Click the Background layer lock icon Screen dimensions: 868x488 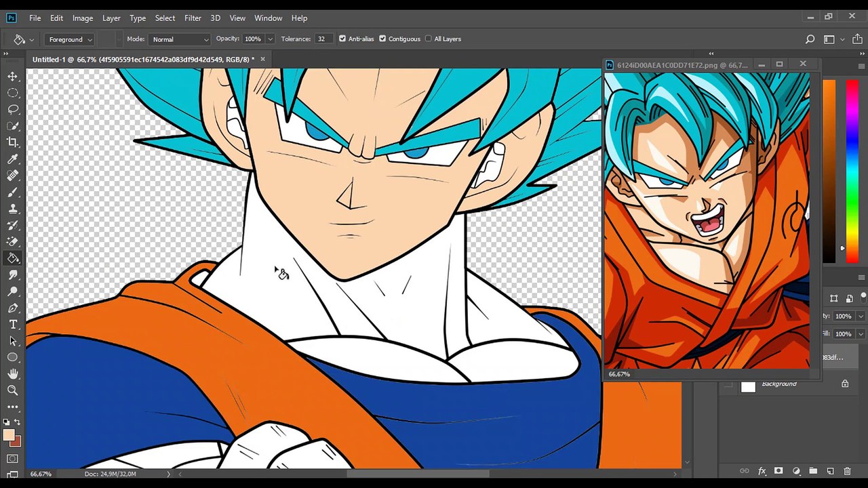(845, 384)
